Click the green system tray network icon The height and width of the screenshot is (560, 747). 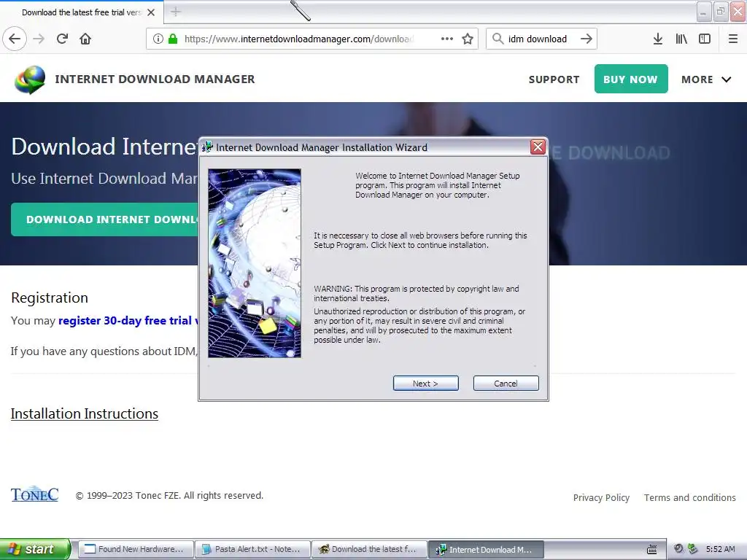pos(693,548)
